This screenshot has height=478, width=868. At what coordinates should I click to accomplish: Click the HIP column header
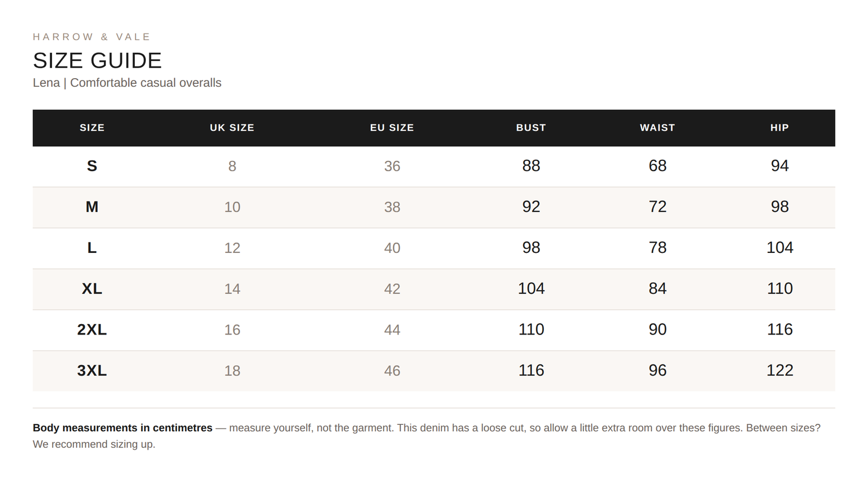coord(779,128)
